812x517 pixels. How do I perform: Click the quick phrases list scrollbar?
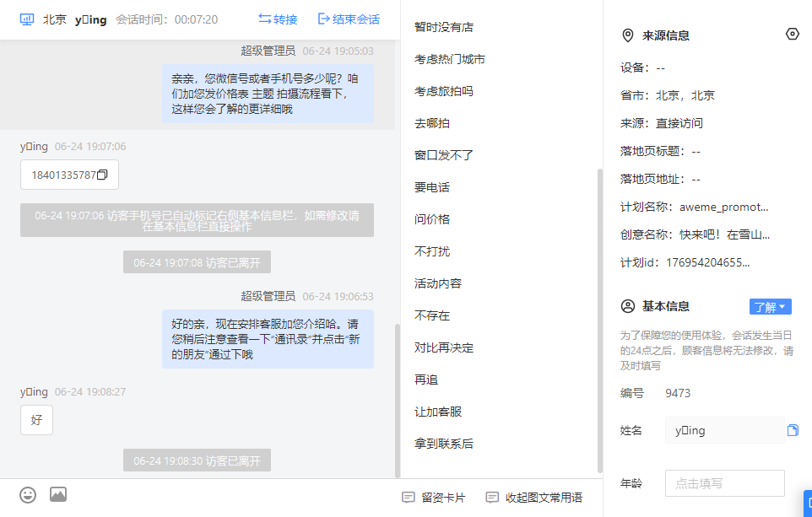click(x=599, y=320)
